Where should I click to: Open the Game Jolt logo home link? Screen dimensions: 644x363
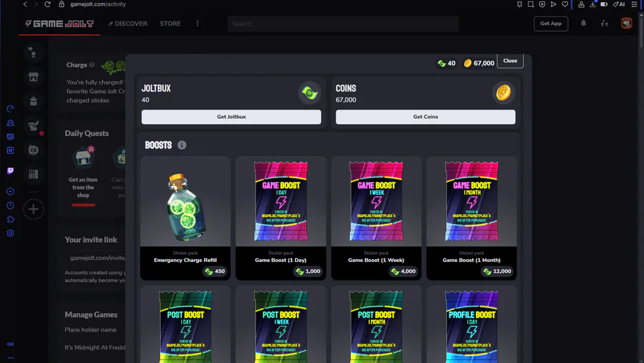pyautogui.click(x=59, y=24)
